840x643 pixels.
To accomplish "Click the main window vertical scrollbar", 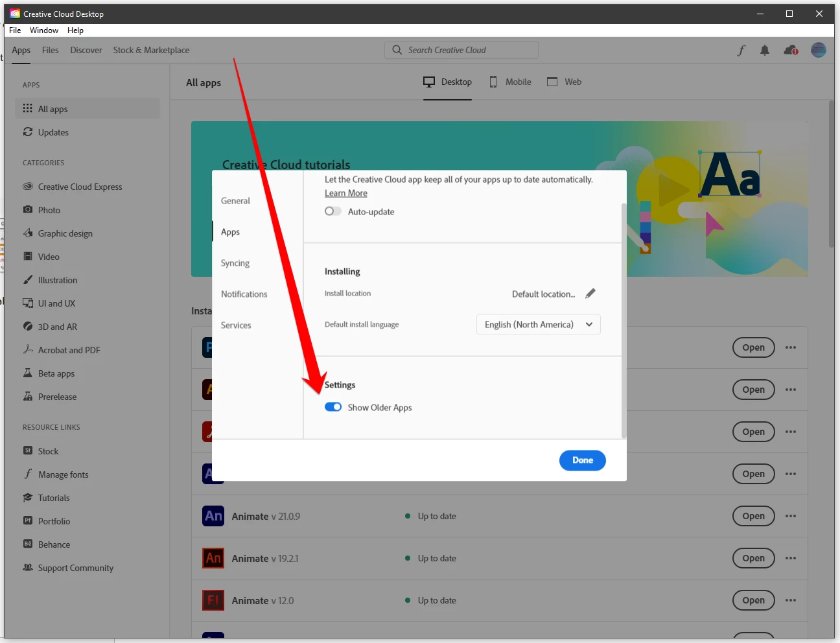I will click(831, 174).
